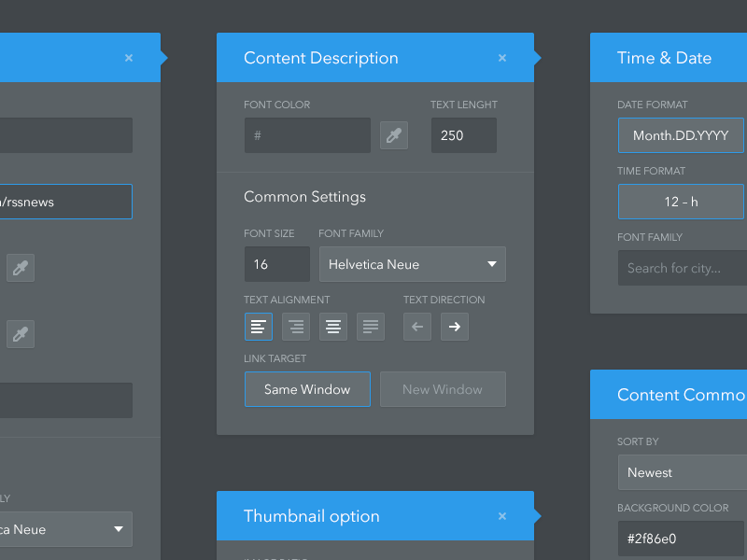747x560 pixels.
Task: Set text direction to left arrow
Action: tap(417, 327)
